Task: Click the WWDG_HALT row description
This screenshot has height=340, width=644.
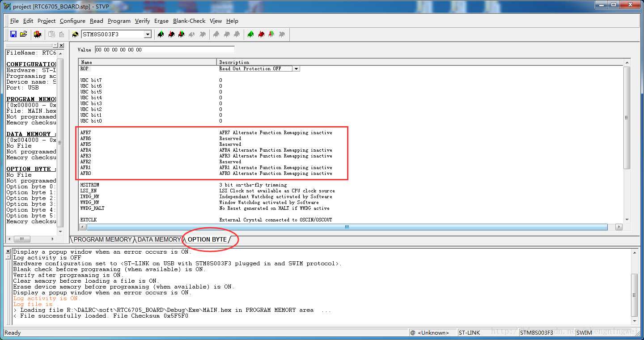Action: pos(274,208)
